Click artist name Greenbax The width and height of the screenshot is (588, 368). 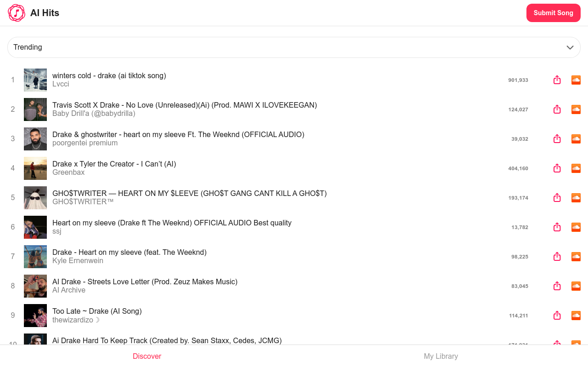point(68,172)
